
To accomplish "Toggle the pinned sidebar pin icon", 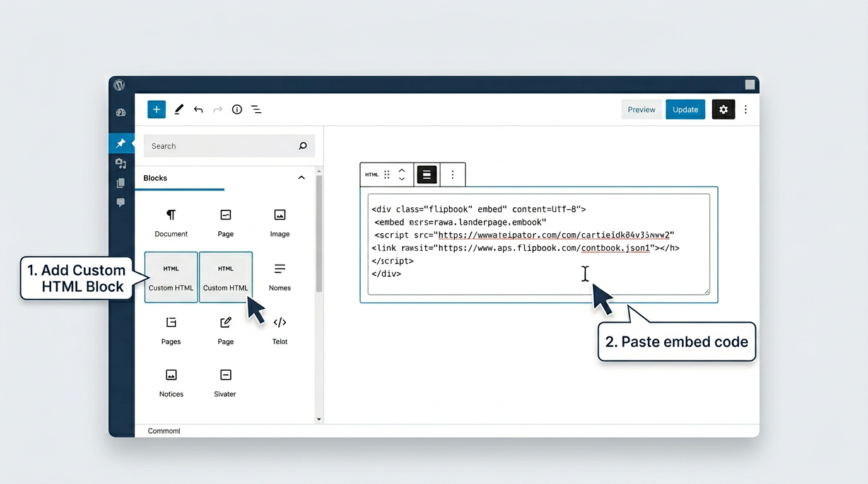I will 120,143.
